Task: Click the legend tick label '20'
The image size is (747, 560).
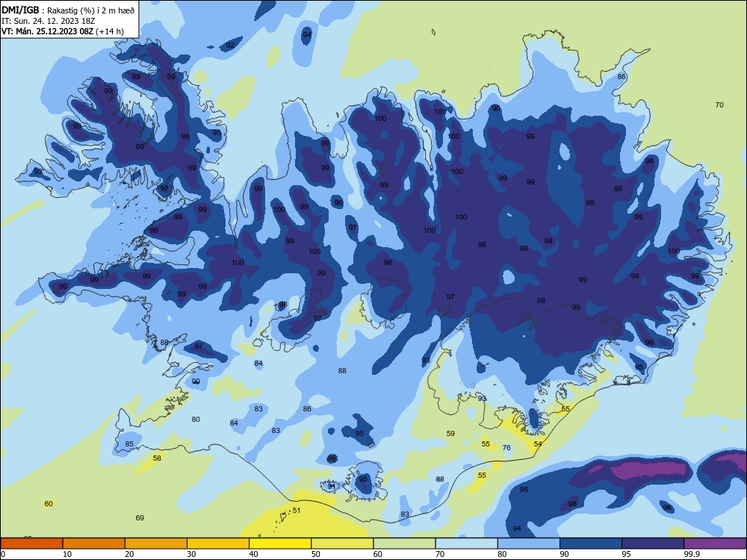Action: (129, 554)
